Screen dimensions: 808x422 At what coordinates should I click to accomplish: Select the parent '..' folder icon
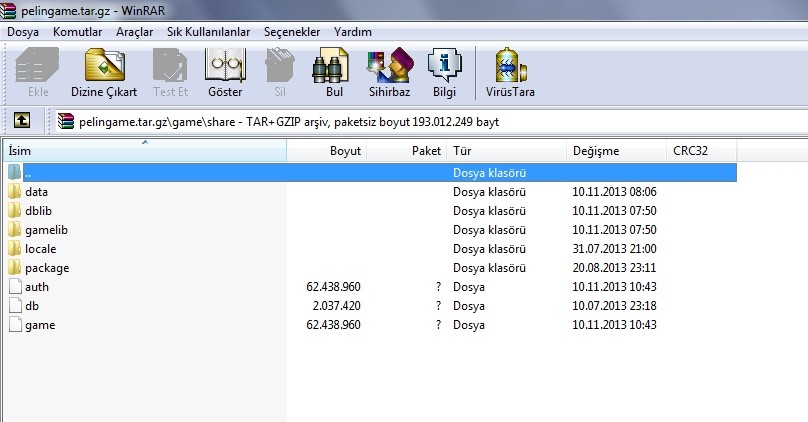point(14,172)
